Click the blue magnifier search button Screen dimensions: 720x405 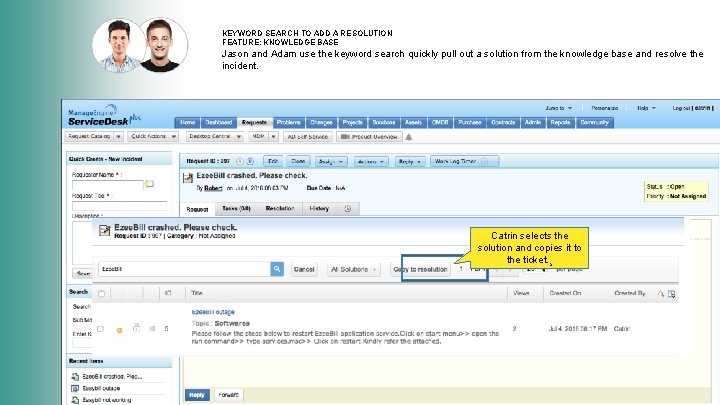pyautogui.click(x=277, y=269)
